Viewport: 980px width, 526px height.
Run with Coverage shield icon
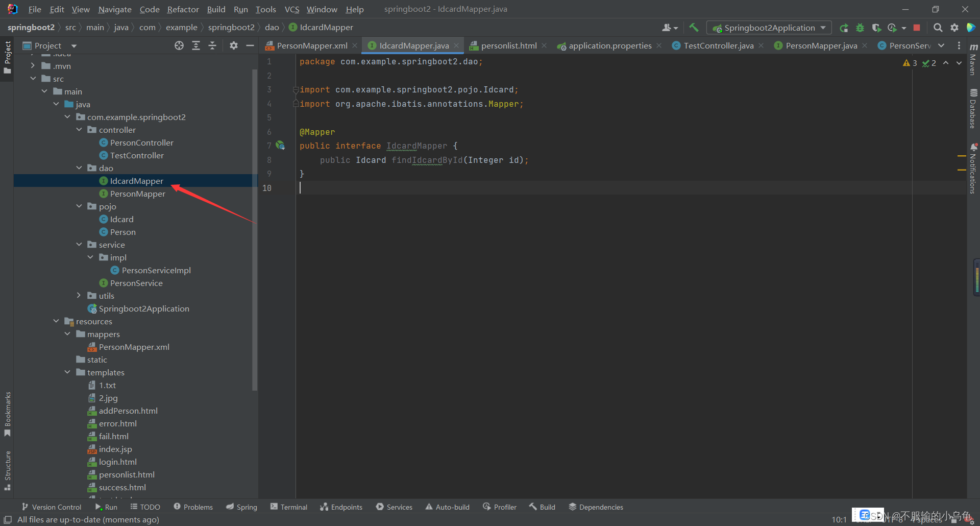coord(876,28)
